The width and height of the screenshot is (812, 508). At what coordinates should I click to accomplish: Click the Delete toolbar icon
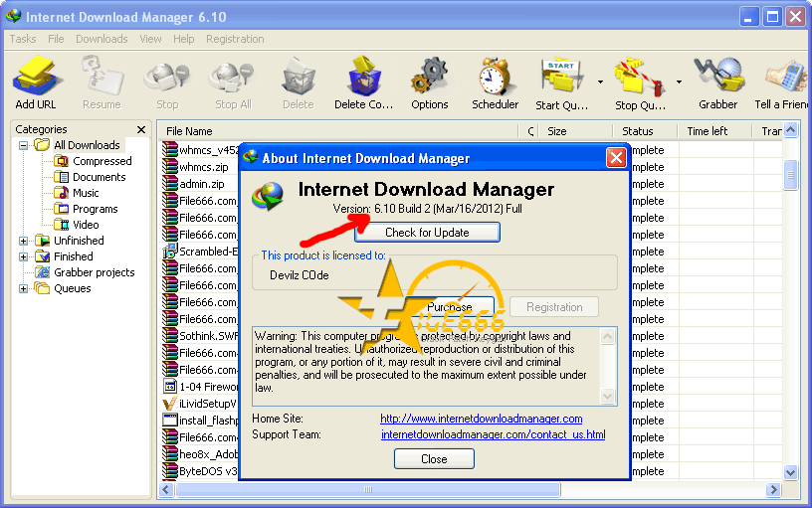pos(299,83)
